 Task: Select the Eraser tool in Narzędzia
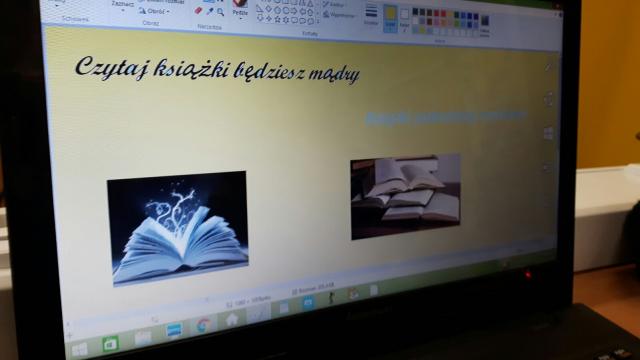[199, 11]
